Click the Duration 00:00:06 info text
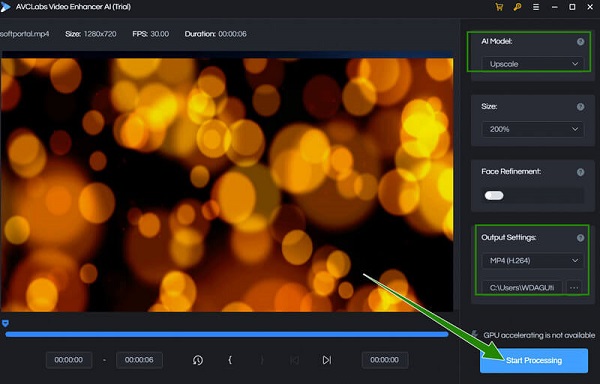Image resolution: width=600 pixels, height=384 pixels. (215, 34)
